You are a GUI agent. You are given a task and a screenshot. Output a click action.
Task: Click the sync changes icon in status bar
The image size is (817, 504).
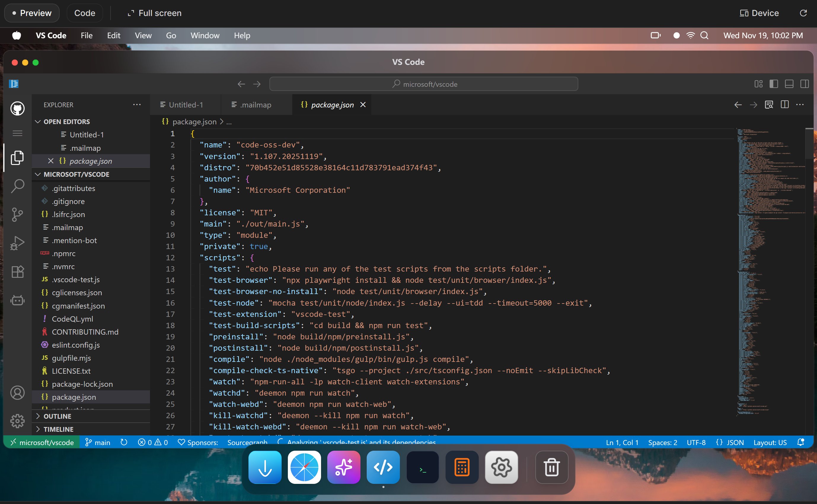click(124, 442)
